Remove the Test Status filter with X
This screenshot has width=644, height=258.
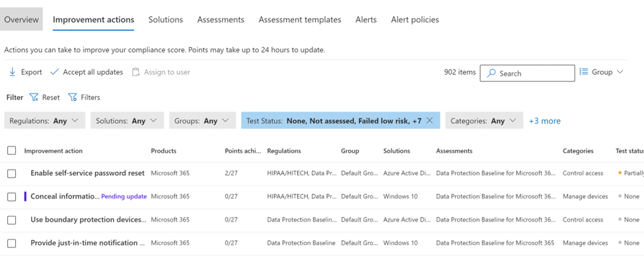click(x=429, y=120)
